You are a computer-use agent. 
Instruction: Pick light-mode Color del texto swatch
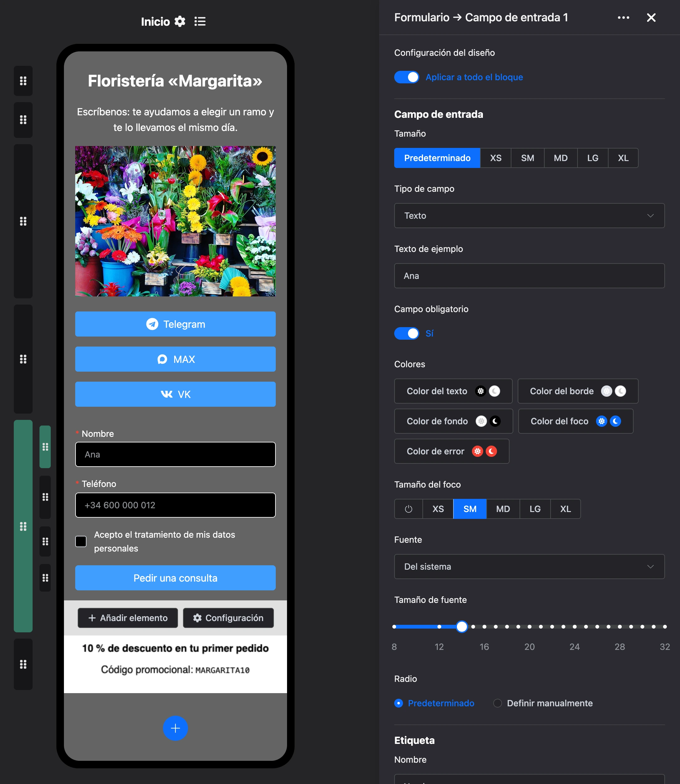[x=480, y=391]
